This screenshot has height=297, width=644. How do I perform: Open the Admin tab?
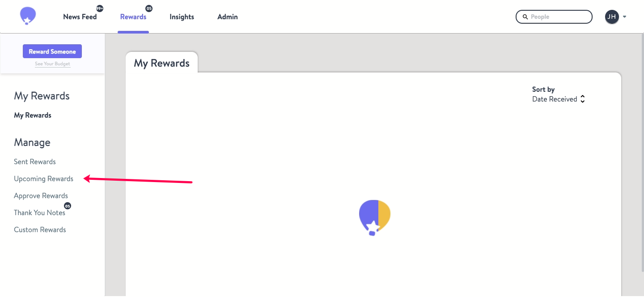pyautogui.click(x=228, y=17)
